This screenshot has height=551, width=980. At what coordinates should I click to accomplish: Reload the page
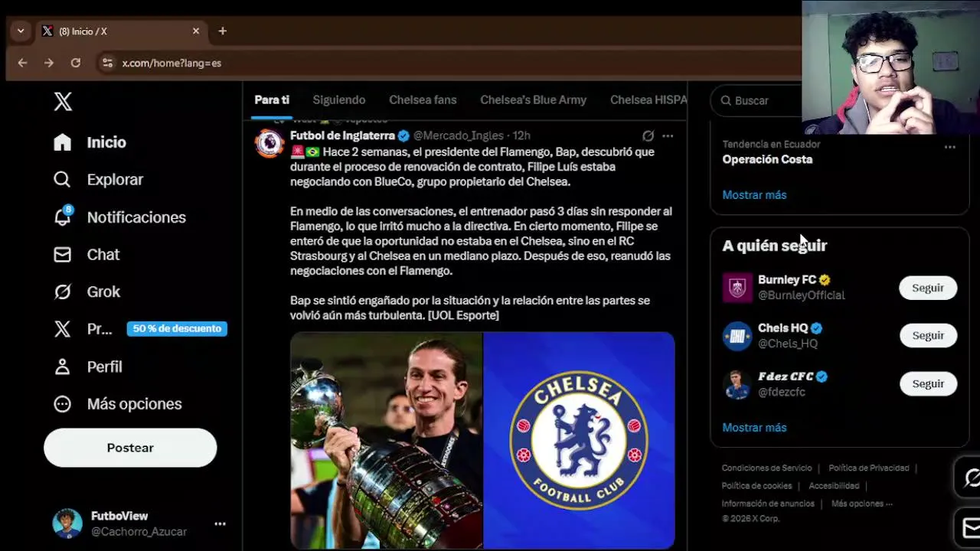pos(75,63)
